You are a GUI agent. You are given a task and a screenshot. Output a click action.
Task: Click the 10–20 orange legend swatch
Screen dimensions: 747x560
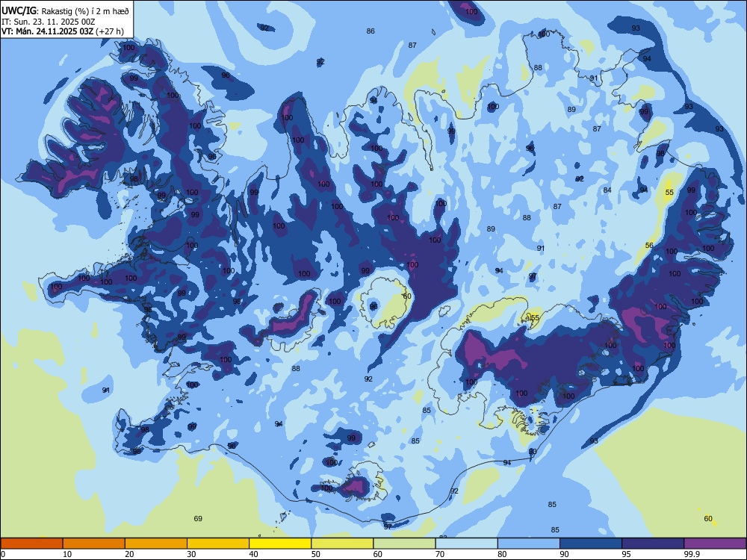click(x=94, y=544)
